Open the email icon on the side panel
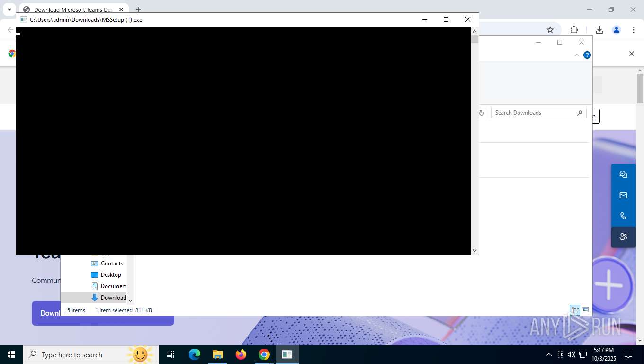 tap(623, 195)
